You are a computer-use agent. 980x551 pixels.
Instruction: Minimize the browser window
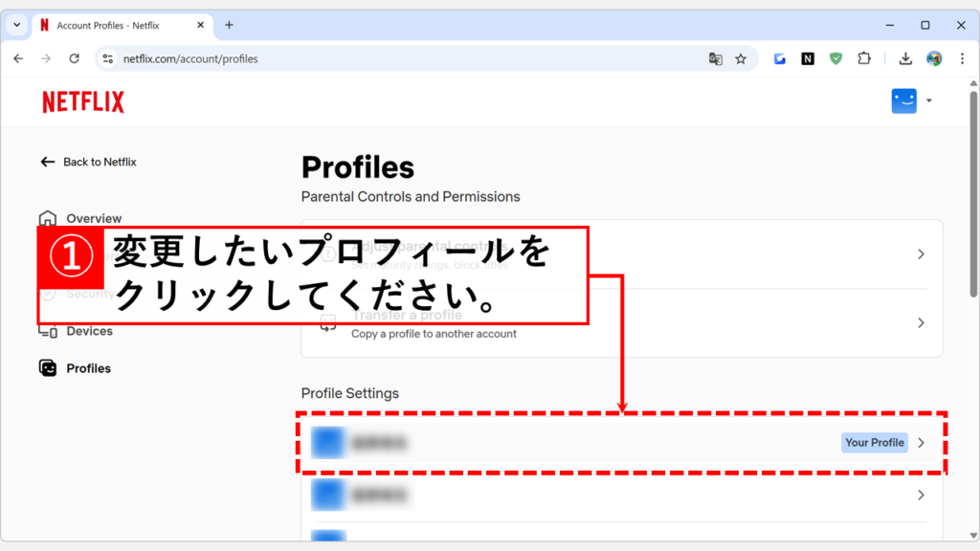coord(890,25)
